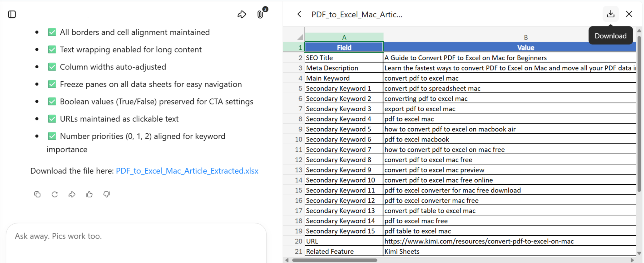Screen dimensions: 644x263
Task: Open PDF_to_Excel_Mac_Article_Extracted.xlsx link
Action: click(x=187, y=171)
